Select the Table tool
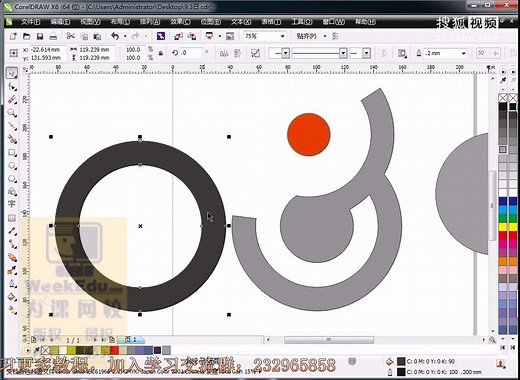Screen dimensions: 520x380 tap(12, 218)
